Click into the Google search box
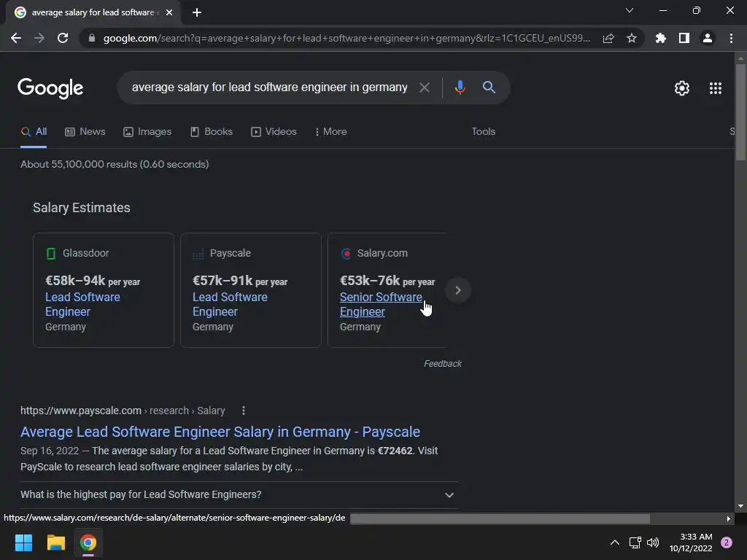Screen dimensions: 747x560 coord(269,87)
